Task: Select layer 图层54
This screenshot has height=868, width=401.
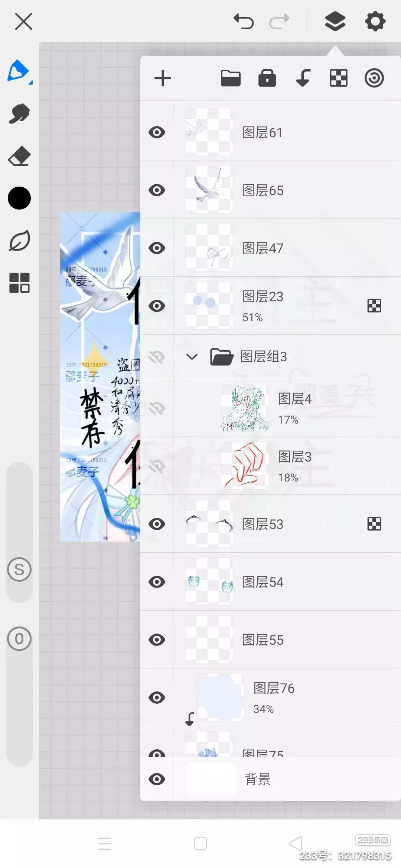Action: click(x=271, y=582)
